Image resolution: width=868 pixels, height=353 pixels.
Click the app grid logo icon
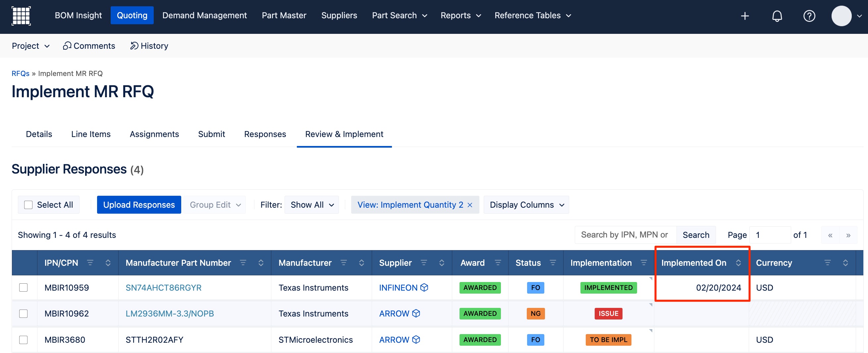click(21, 16)
